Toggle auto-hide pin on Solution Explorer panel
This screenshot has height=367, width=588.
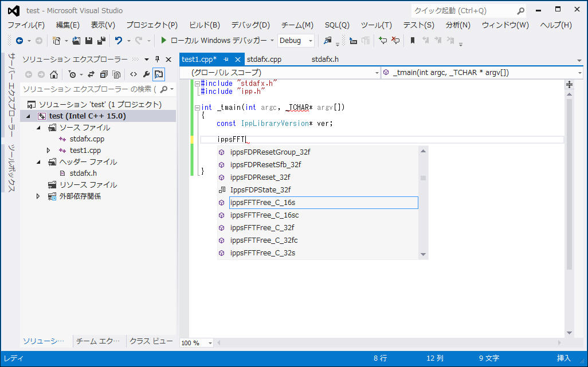pos(158,59)
